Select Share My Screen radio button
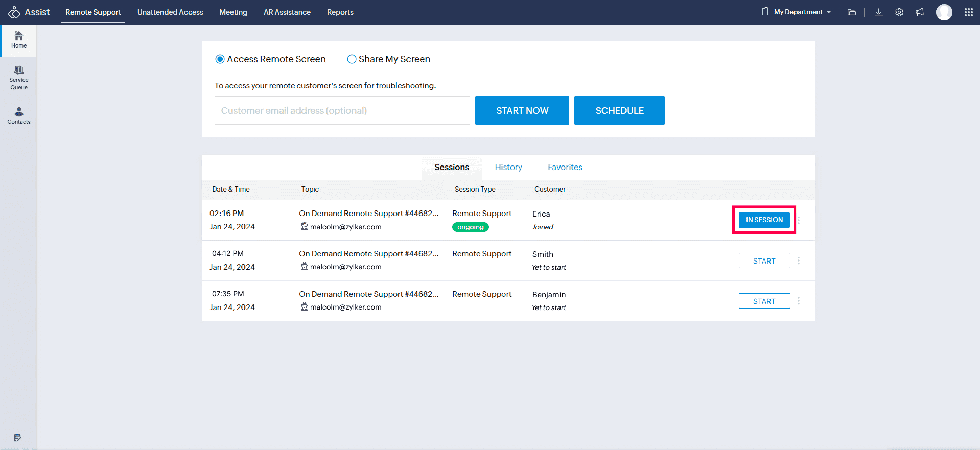980x450 pixels. point(352,59)
